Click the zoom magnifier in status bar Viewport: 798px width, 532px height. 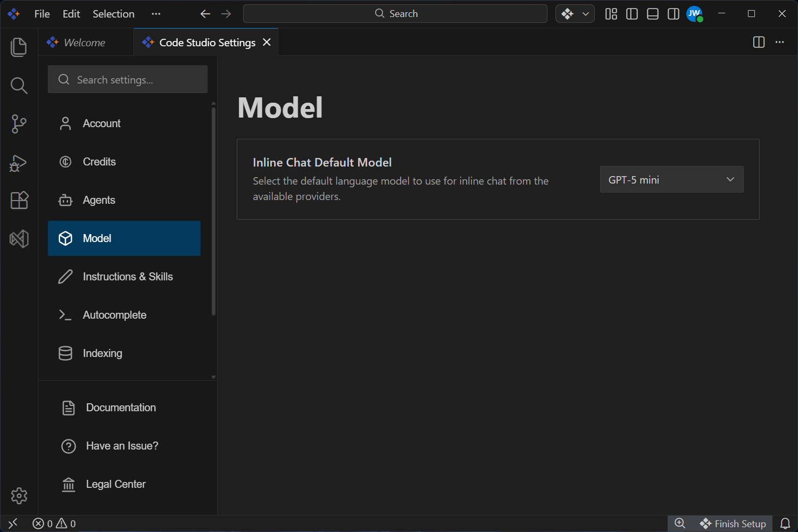pos(680,523)
